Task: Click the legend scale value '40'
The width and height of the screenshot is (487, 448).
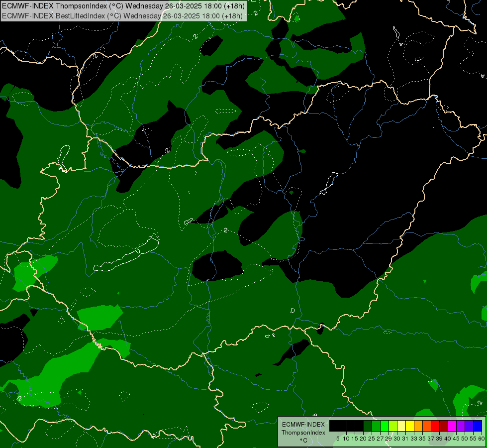Action: click(x=448, y=439)
